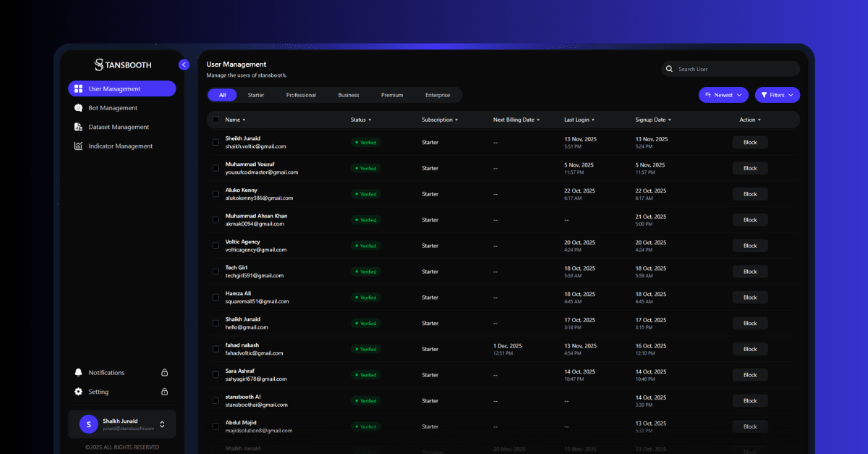Click the lock icon beside Notifications
Image resolution: width=868 pixels, height=454 pixels.
(164, 372)
